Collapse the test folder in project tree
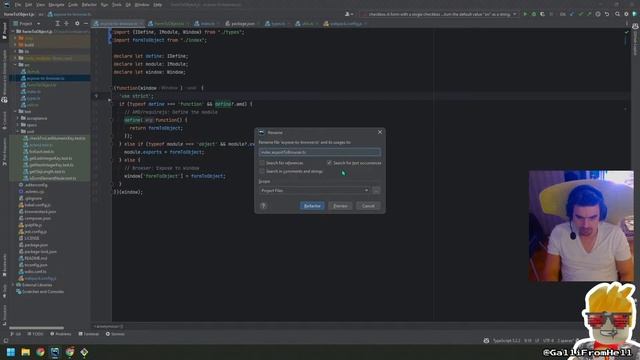 coord(16,111)
